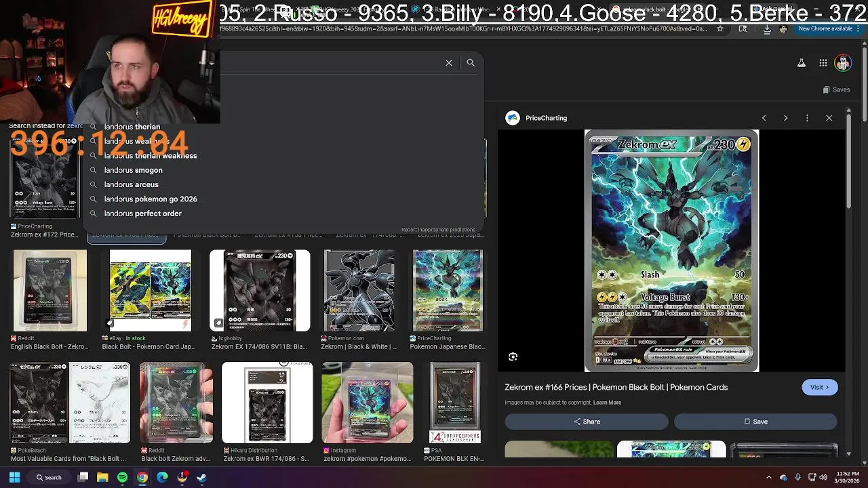The image size is (868, 488).
Task: Open Steam from the taskbar
Action: pyautogui.click(x=201, y=477)
